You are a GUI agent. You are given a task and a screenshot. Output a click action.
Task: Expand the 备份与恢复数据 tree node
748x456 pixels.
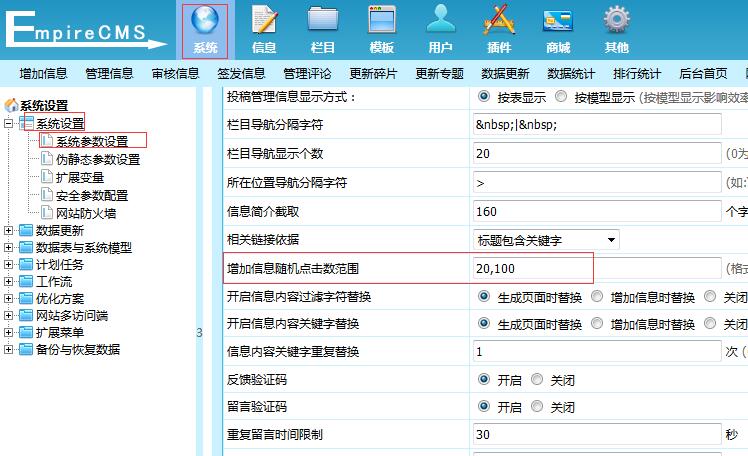pos(9,350)
